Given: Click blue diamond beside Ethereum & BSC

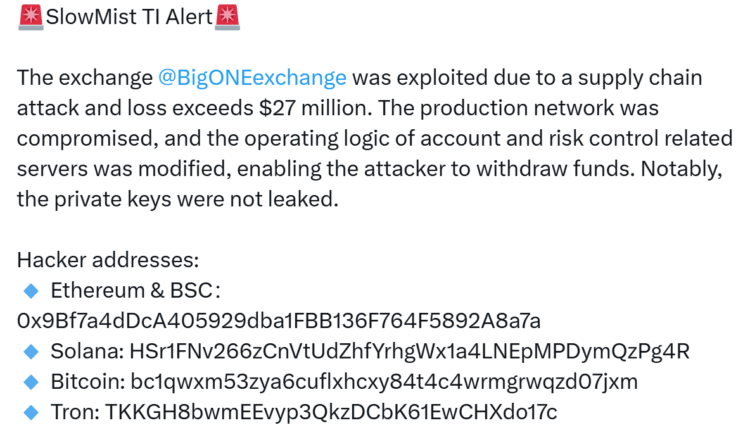Looking at the screenshot, I should pyautogui.click(x=30, y=290).
